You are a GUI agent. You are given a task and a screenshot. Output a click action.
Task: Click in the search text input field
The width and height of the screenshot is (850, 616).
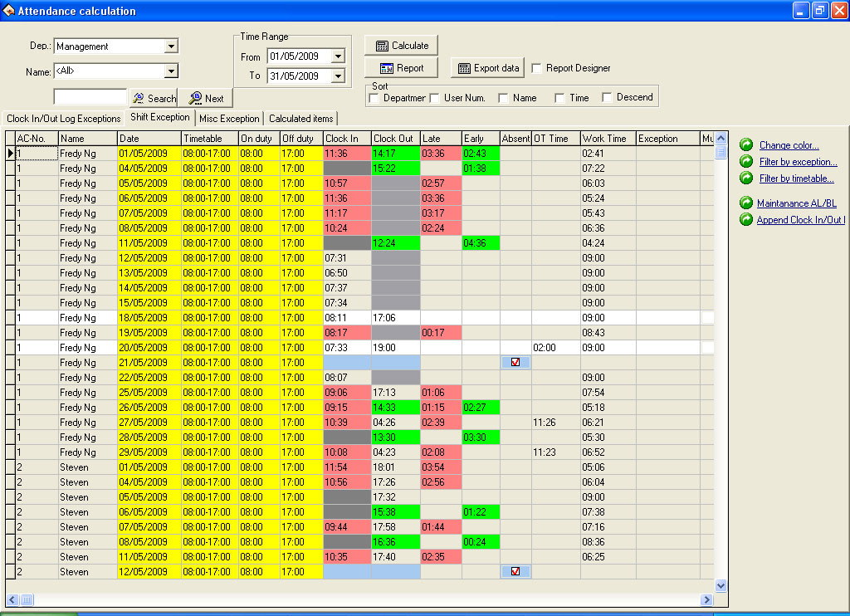coord(90,97)
